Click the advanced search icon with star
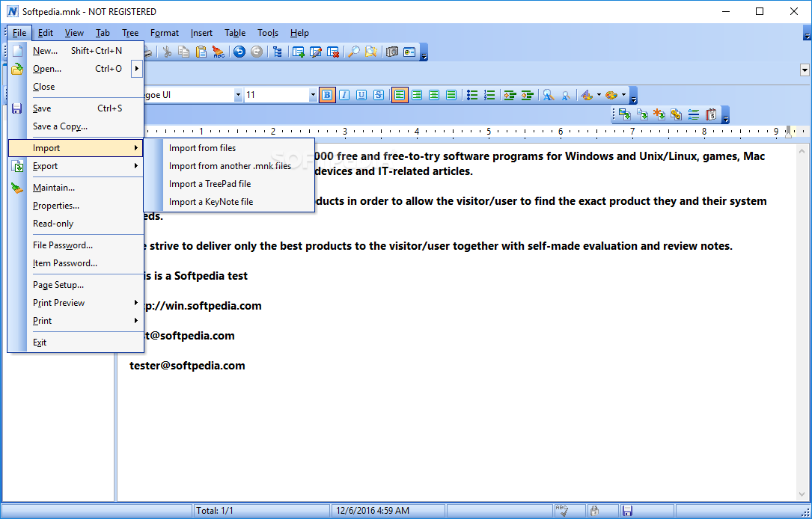This screenshot has width=812, height=519. coord(370,52)
